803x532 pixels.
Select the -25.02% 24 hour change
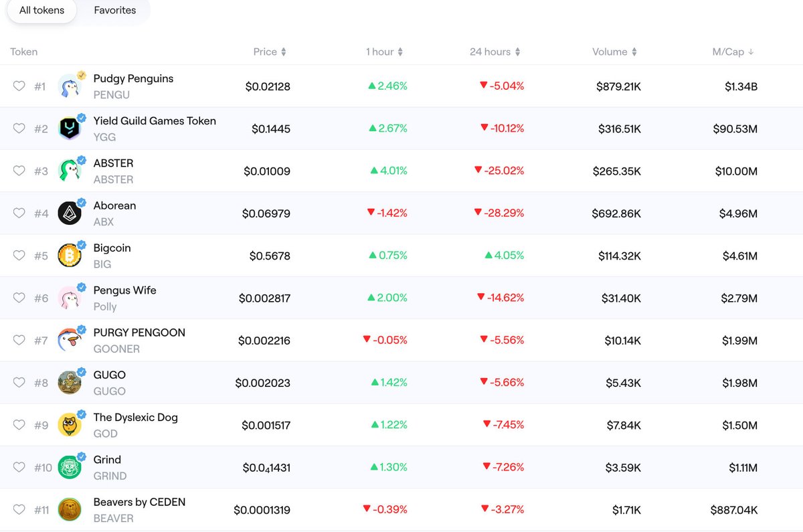coord(499,171)
